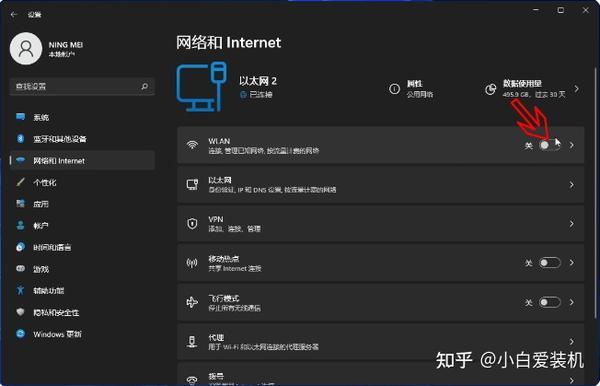Click the Windows Update icon

pos(21,334)
